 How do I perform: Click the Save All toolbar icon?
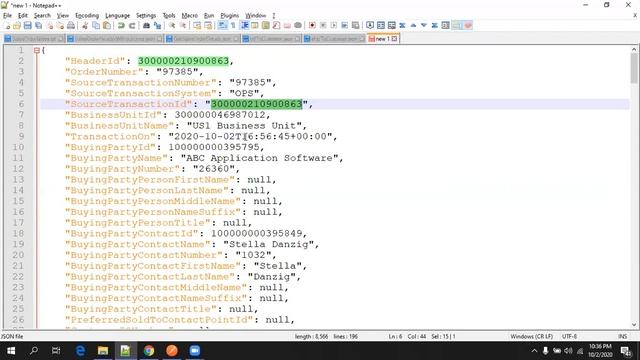pos(38,25)
